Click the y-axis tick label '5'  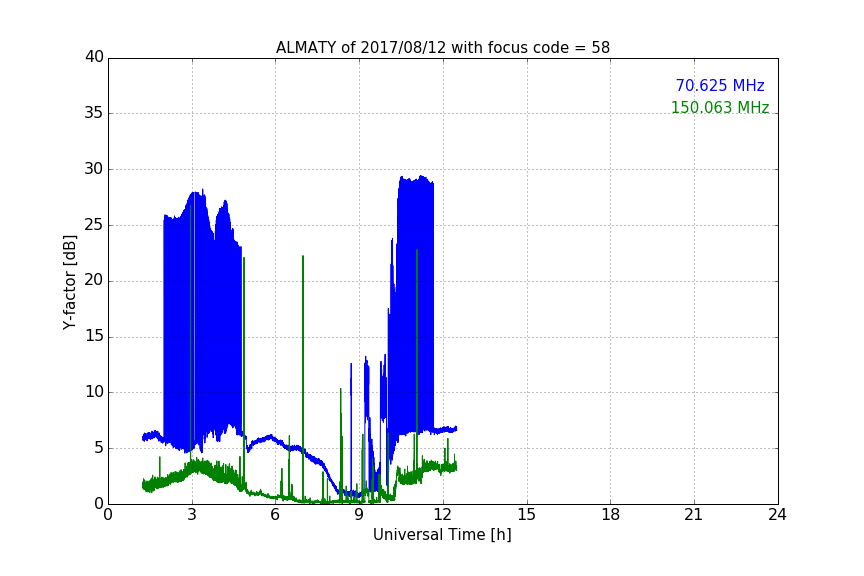(99, 448)
